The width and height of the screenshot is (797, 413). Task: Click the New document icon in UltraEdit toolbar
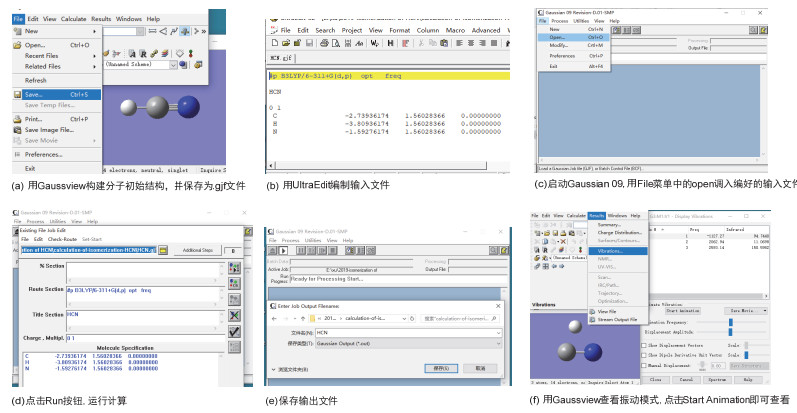[x=275, y=43]
